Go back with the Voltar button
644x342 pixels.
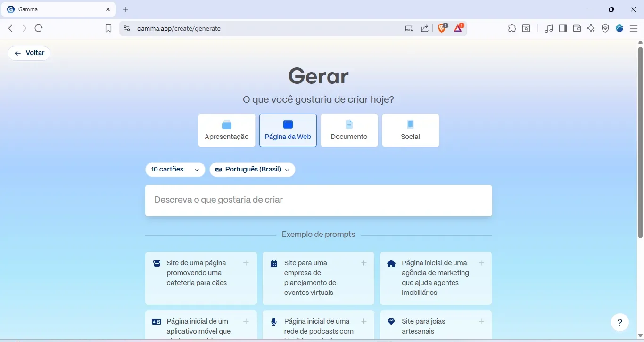coord(29,53)
